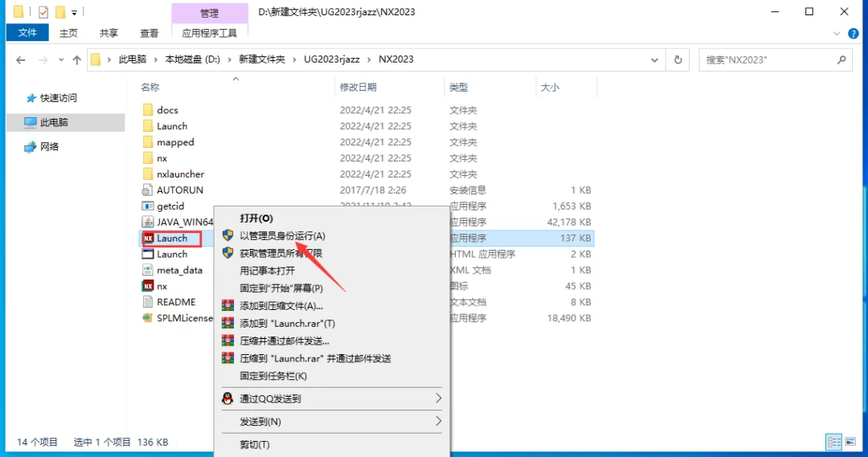Select the Launch folder icon
Image resolution: width=868 pixels, height=457 pixels.
147,126
